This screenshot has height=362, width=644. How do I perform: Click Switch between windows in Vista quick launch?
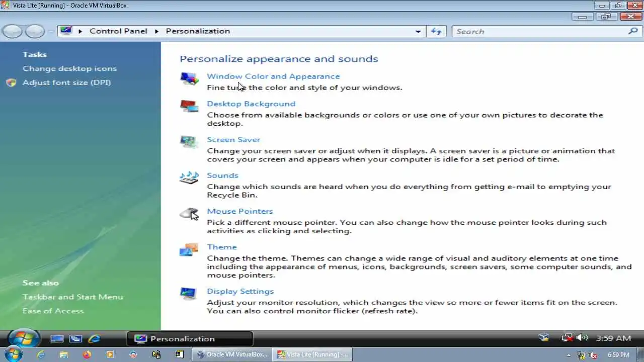click(x=75, y=339)
